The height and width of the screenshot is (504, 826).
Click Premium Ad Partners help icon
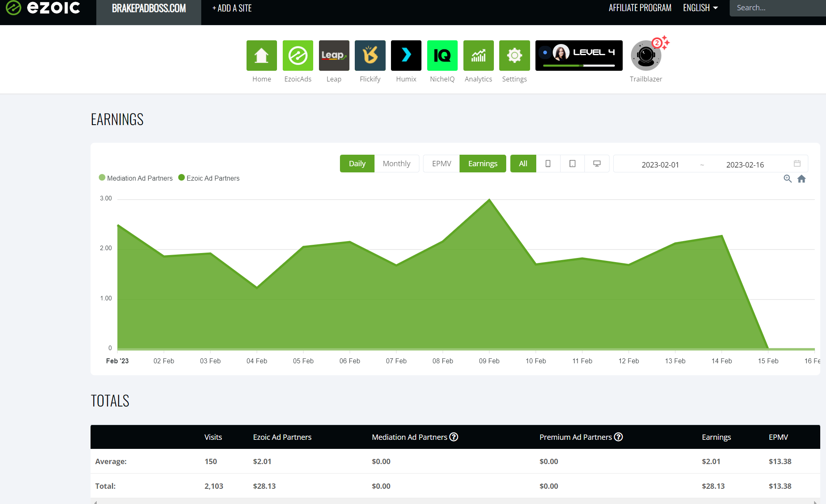618,437
